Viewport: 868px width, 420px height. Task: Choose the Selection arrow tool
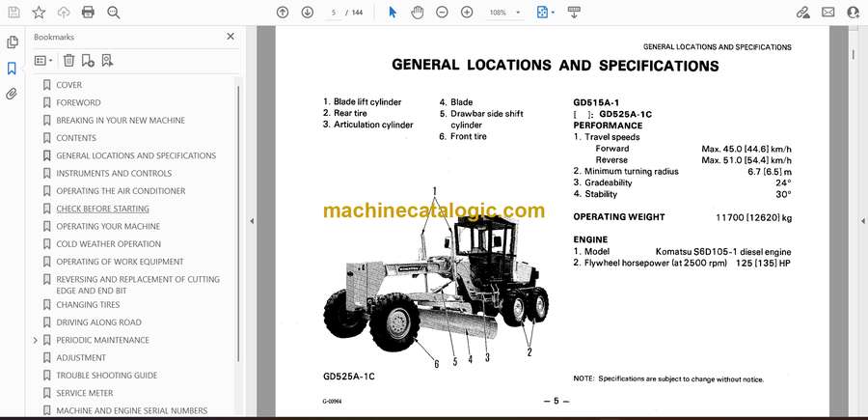(x=393, y=13)
